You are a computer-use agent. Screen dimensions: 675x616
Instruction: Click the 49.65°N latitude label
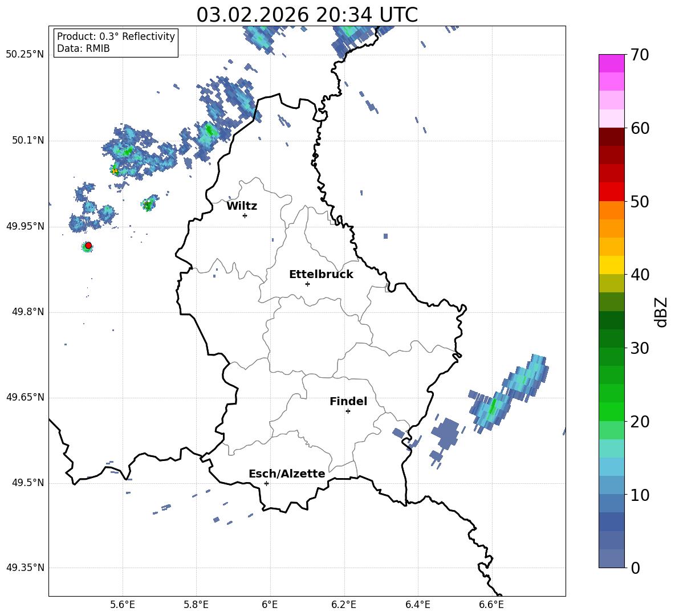point(25,397)
